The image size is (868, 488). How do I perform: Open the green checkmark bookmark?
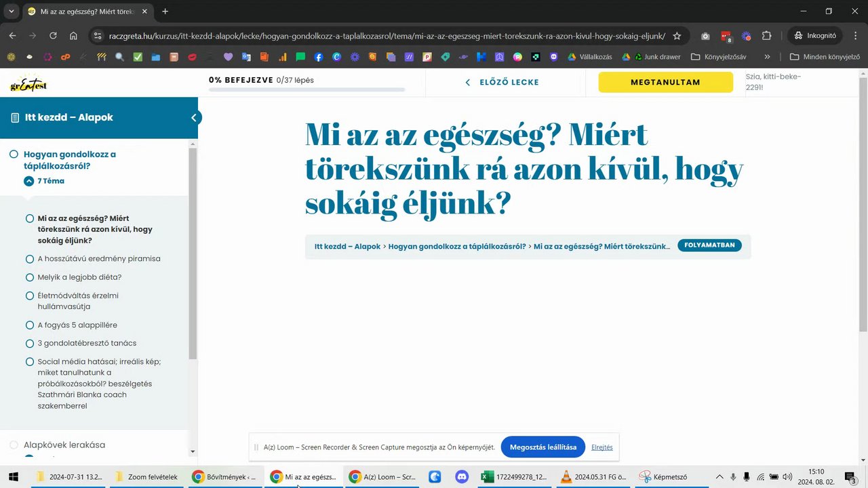click(x=138, y=57)
